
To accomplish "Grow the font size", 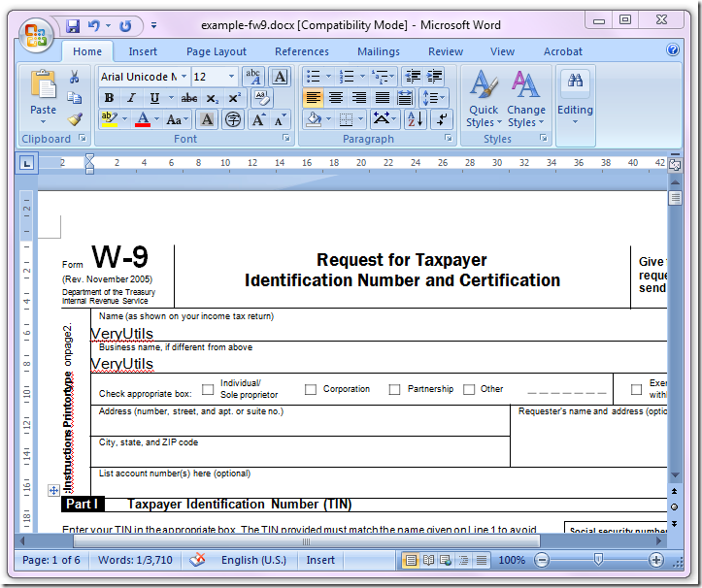I will (259, 119).
